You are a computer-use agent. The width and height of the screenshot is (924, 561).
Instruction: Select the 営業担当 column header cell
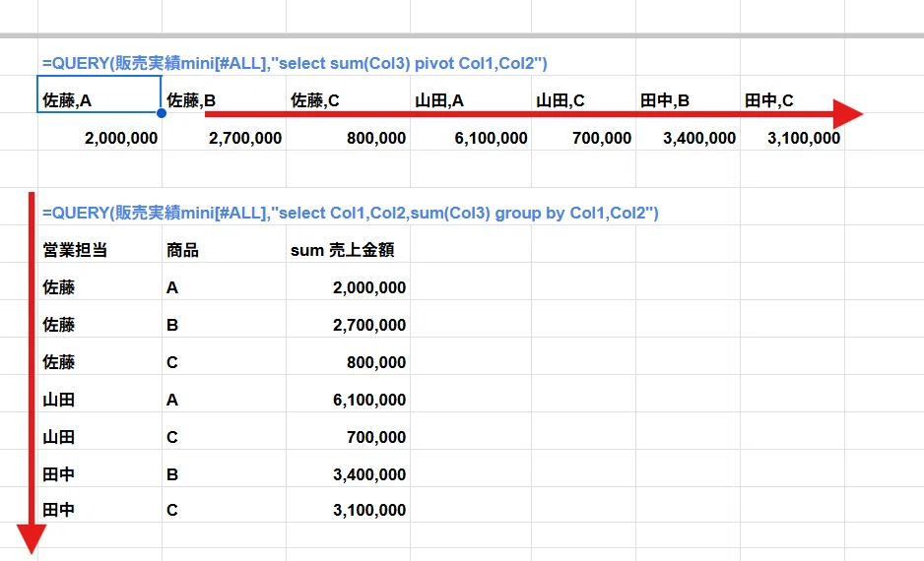click(x=99, y=244)
